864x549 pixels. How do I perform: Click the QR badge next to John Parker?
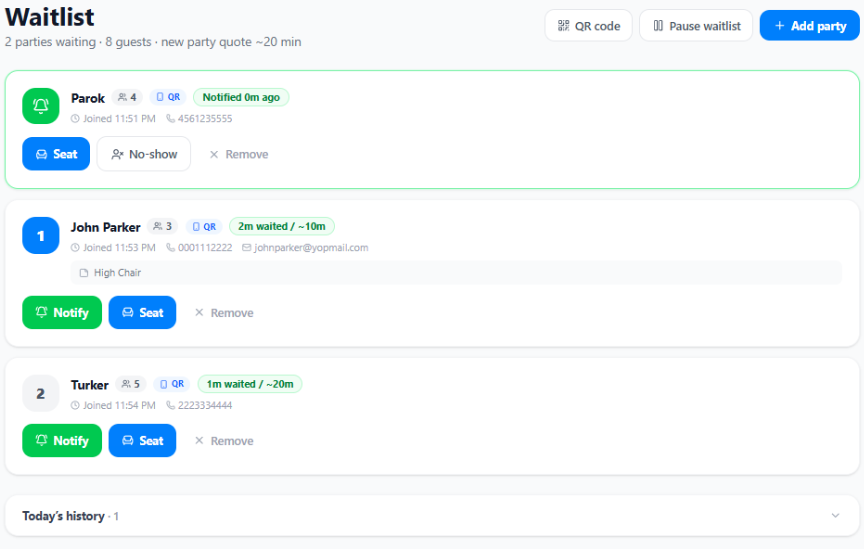point(204,227)
